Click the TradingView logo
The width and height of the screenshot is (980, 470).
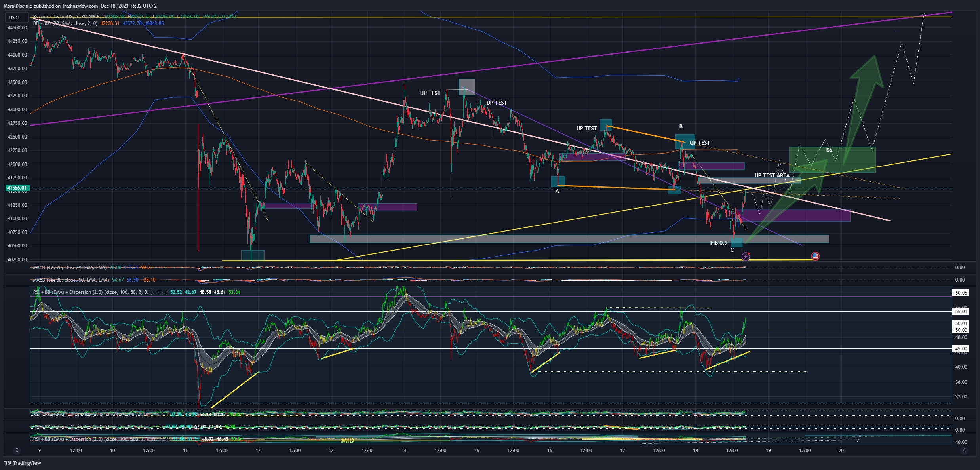(x=23, y=463)
